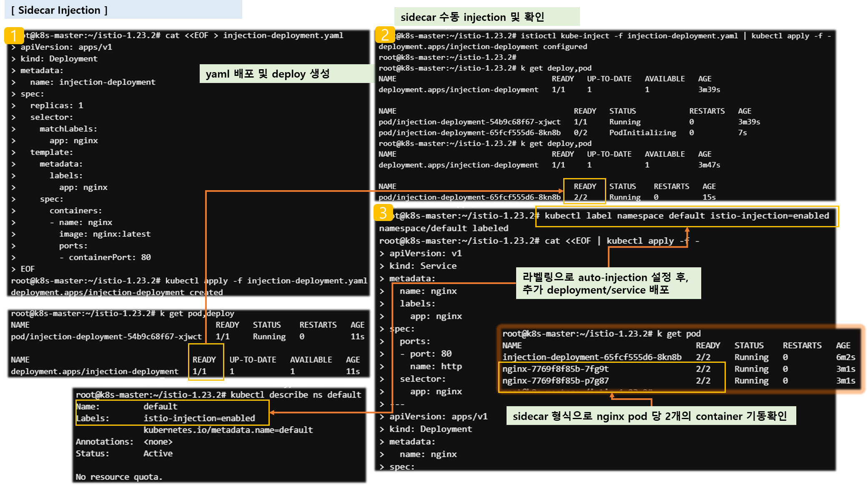
Task: Click pod nginx-7769f8f85b-p7g87 row
Action: [555, 381]
